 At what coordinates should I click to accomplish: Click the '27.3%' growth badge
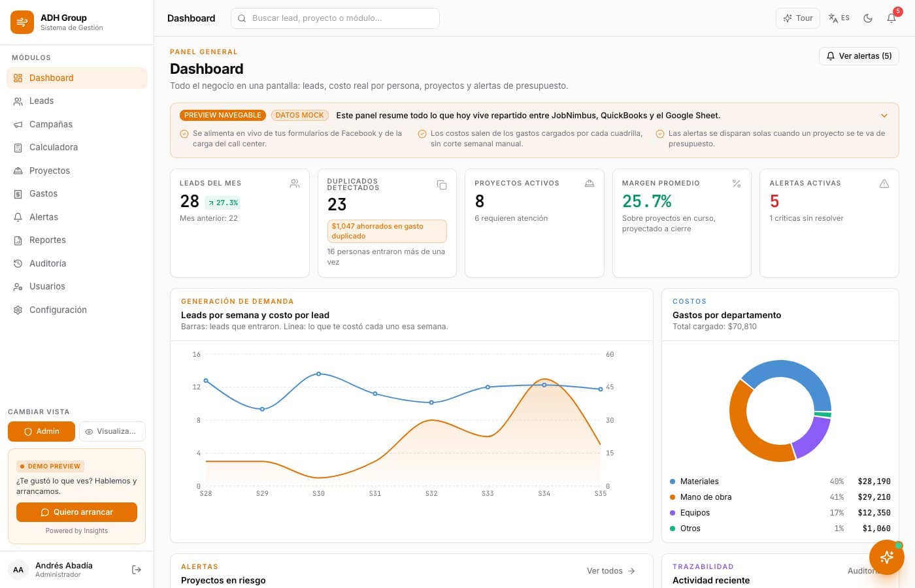(223, 203)
